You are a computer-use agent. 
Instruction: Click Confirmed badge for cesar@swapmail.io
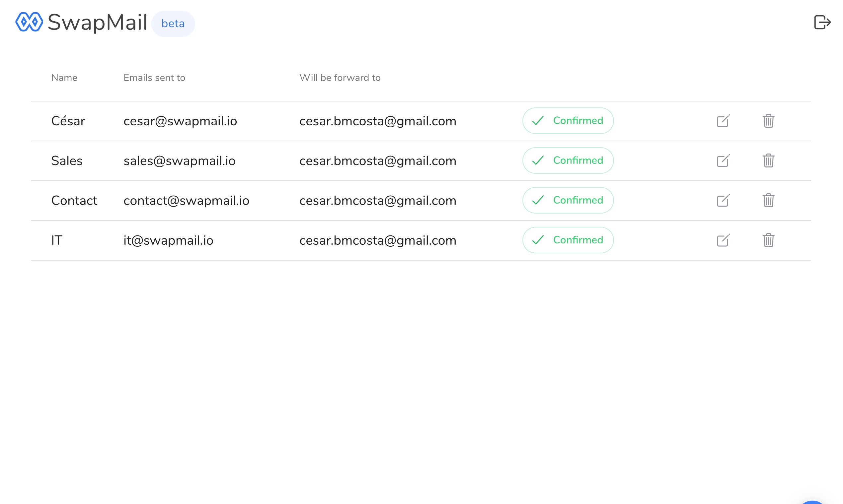coord(568,121)
